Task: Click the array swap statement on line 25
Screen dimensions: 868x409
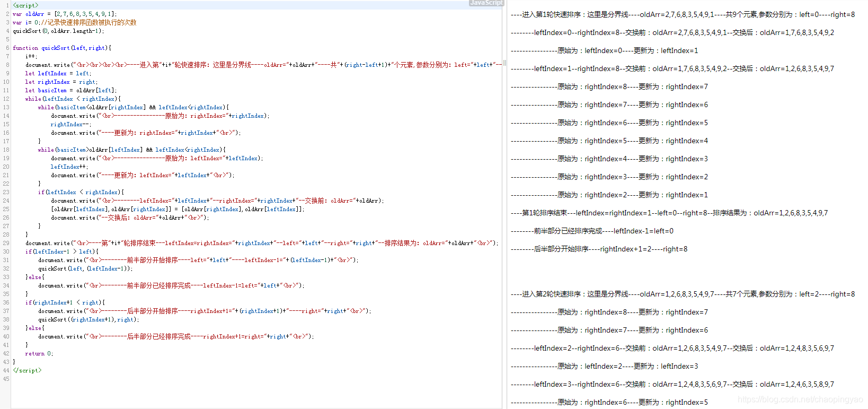Action: 178,209
